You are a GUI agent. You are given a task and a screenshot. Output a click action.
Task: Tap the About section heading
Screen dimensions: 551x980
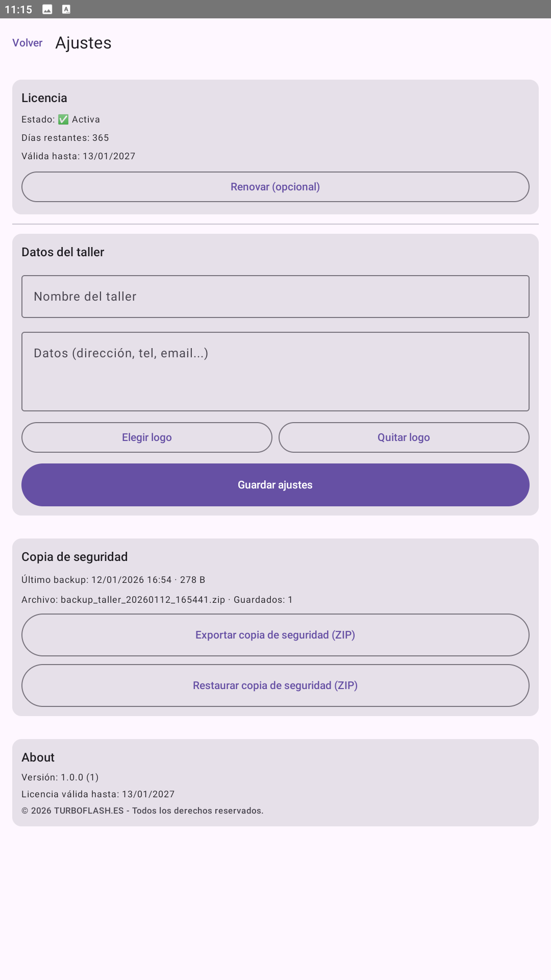[x=38, y=757]
